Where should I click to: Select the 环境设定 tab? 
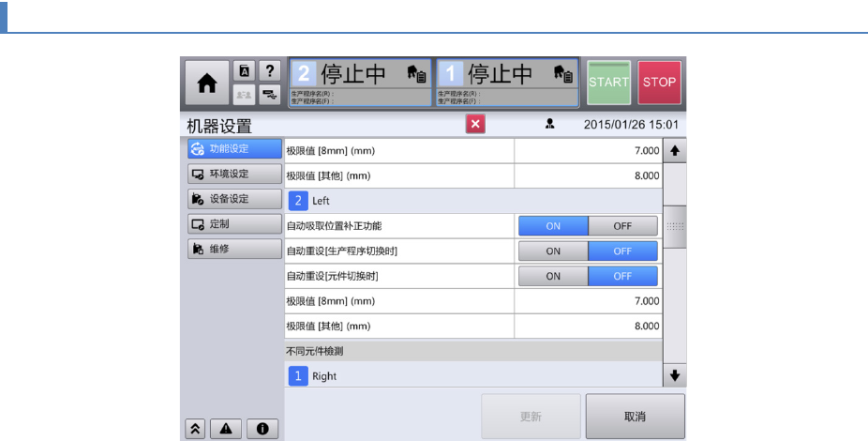pos(234,174)
